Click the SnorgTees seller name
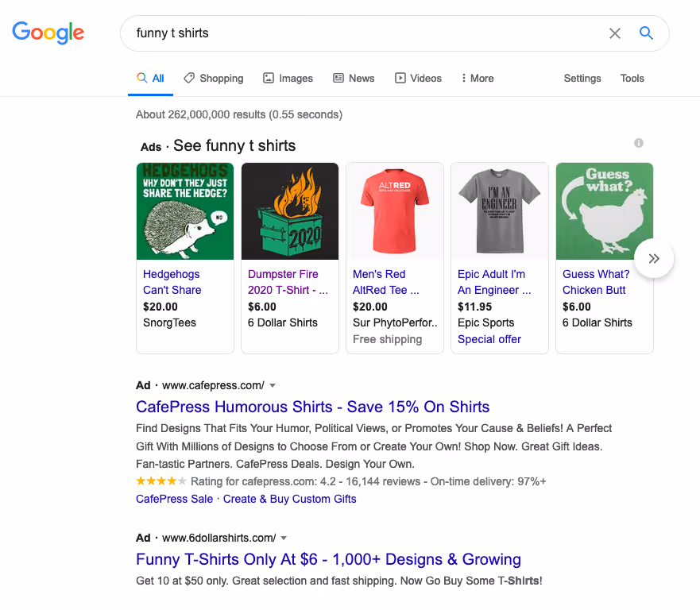Screen dimensions: 700x610 point(169,322)
